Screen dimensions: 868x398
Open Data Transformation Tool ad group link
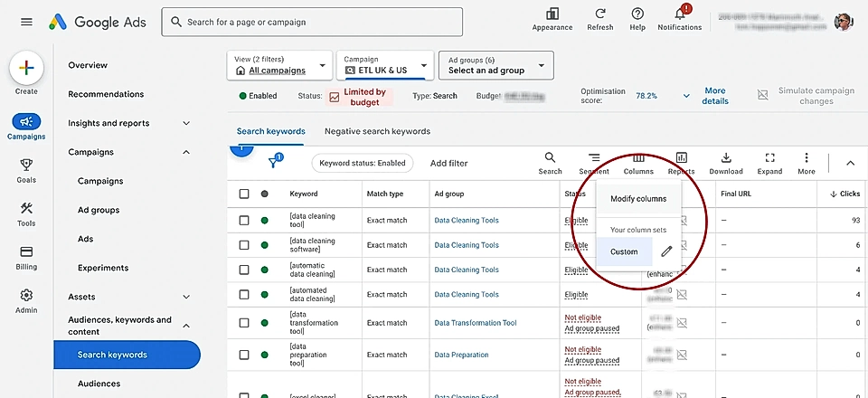point(476,323)
